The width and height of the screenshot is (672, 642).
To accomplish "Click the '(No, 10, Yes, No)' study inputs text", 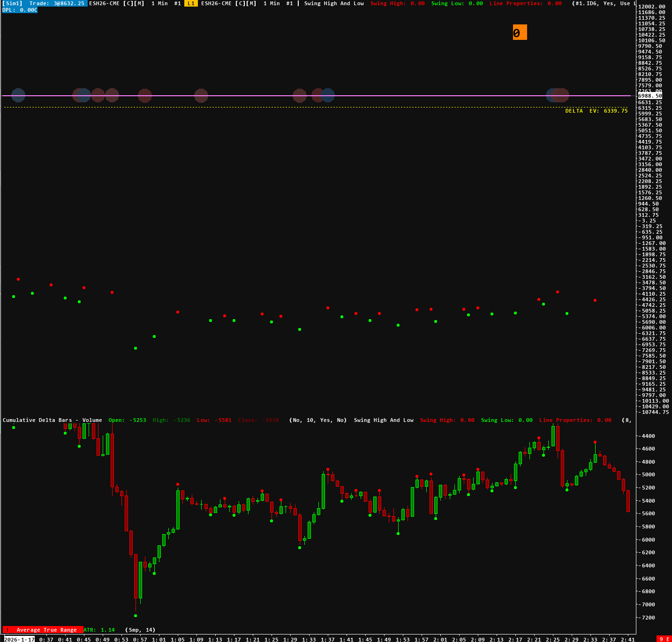I will pyautogui.click(x=318, y=420).
